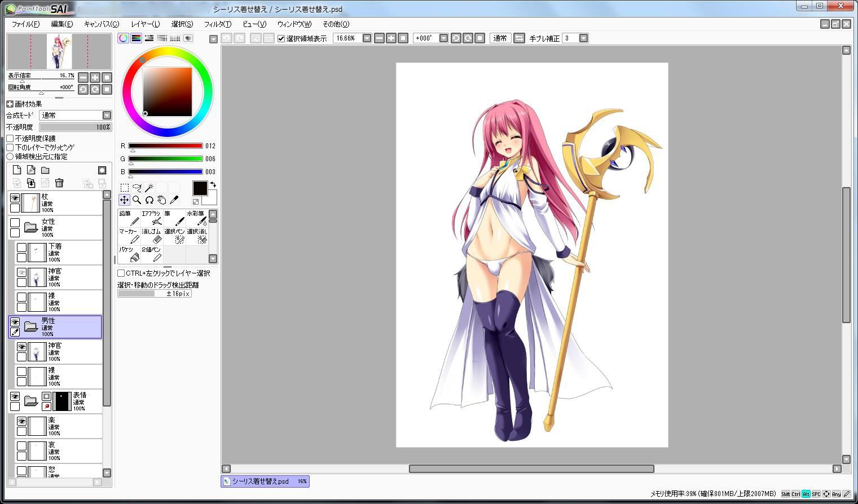Select the rectangular selection tool

(x=124, y=187)
